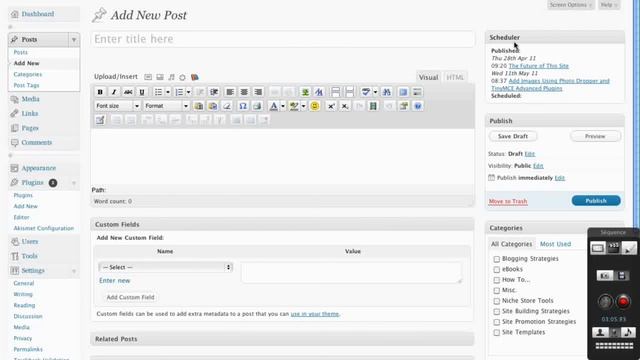Switch to the Visual editor tab
Screen dimensions: 640x360
[428, 77]
